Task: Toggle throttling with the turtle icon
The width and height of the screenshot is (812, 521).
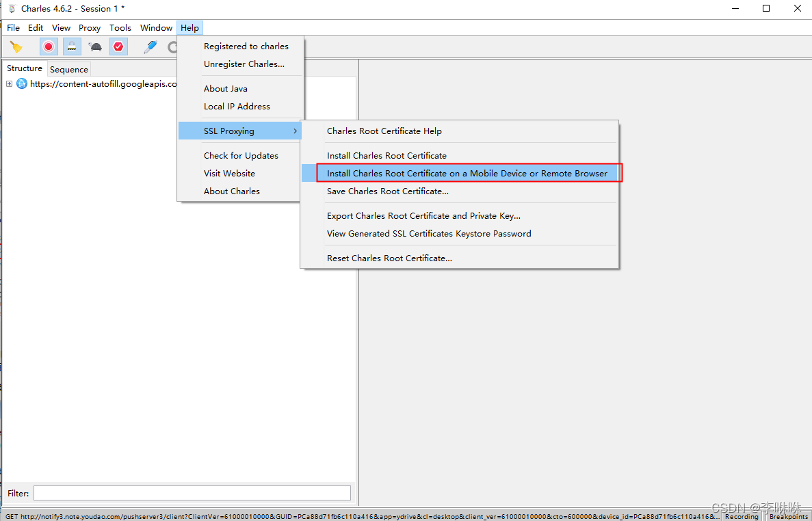Action: coord(95,47)
